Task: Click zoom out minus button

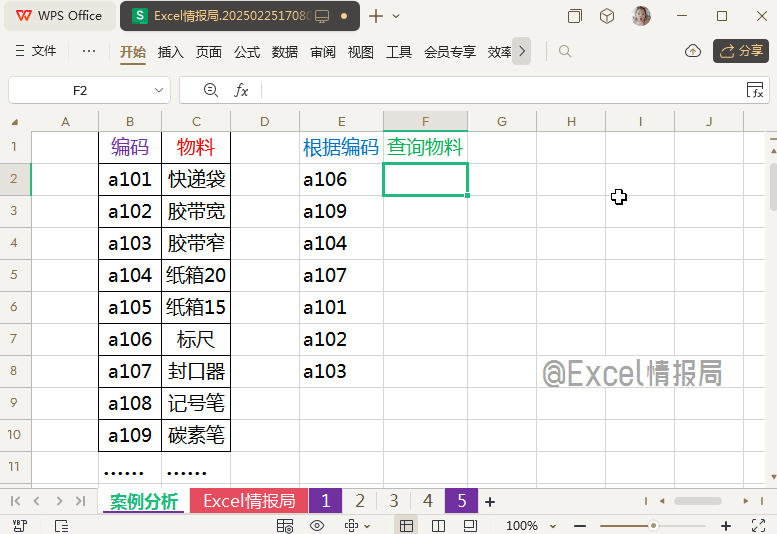Action: 580,526
